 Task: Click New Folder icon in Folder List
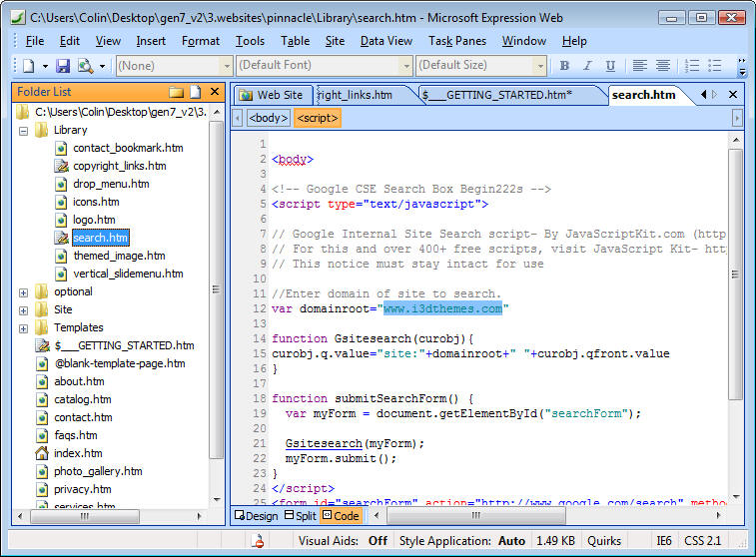177,92
